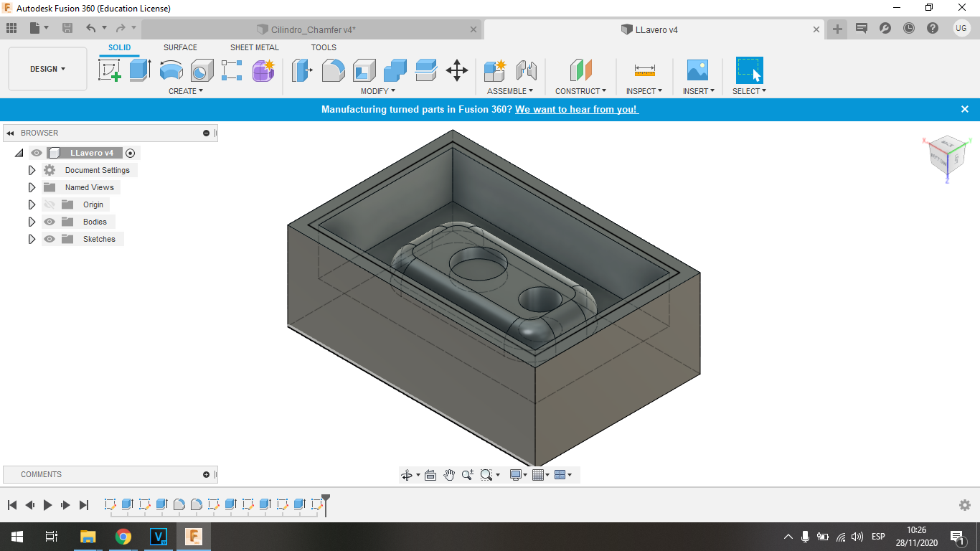Expand Named Views node

[32, 187]
